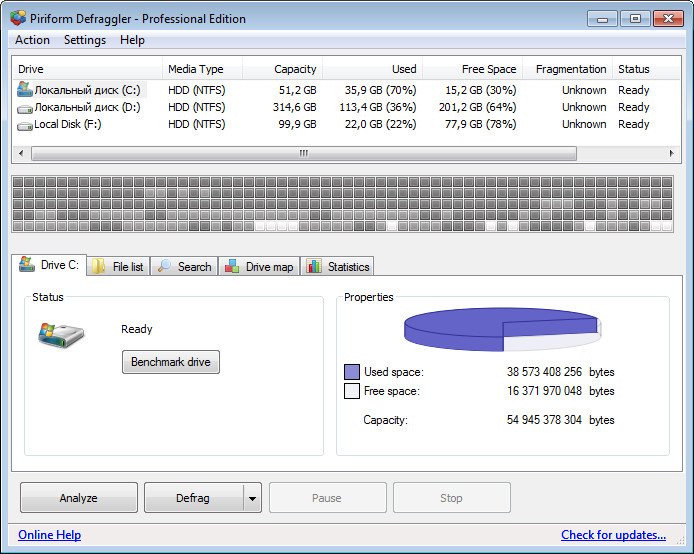Click the 54 945 378 304 capacity bytes value
Screen dimensions: 694x554
point(544,419)
